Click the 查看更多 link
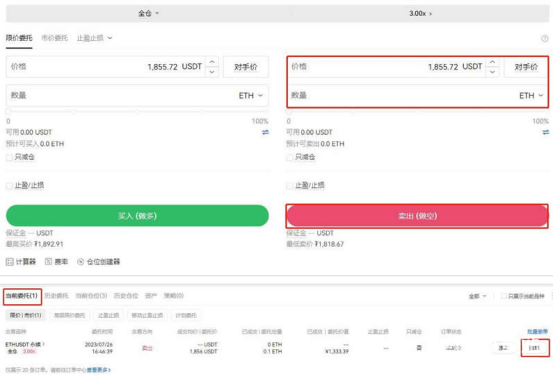Viewport: 554px width, 385px height. click(99, 370)
